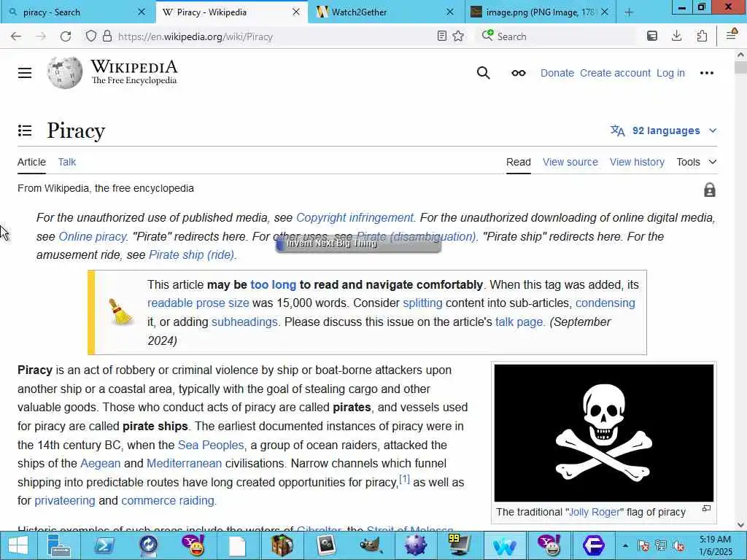Screen dimensions: 747x560
Task: Click the Create account link
Action: pos(615,73)
